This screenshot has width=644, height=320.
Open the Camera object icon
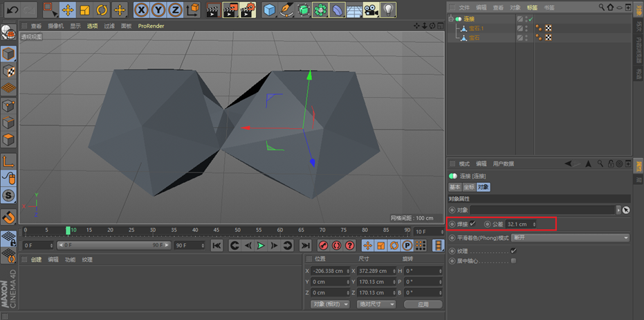pos(371,10)
